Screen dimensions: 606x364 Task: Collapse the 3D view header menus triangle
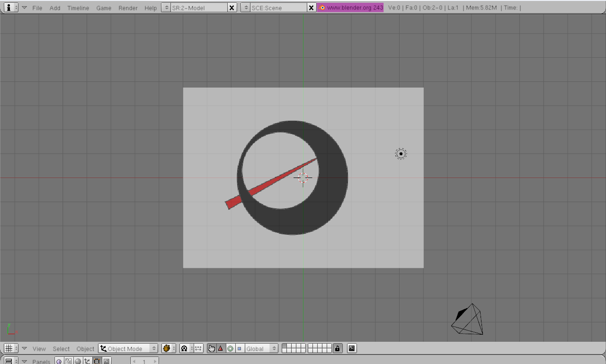pos(24,348)
